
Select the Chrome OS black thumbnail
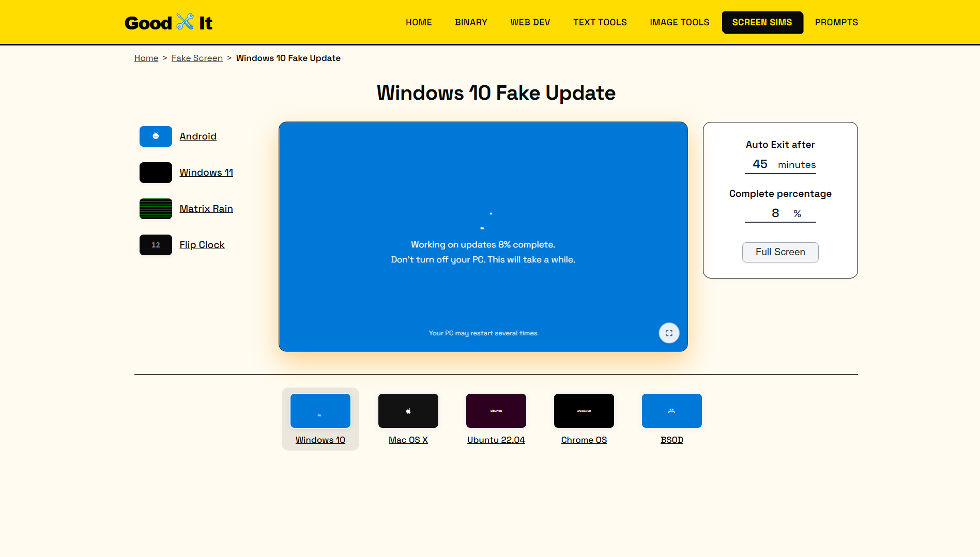pos(584,411)
